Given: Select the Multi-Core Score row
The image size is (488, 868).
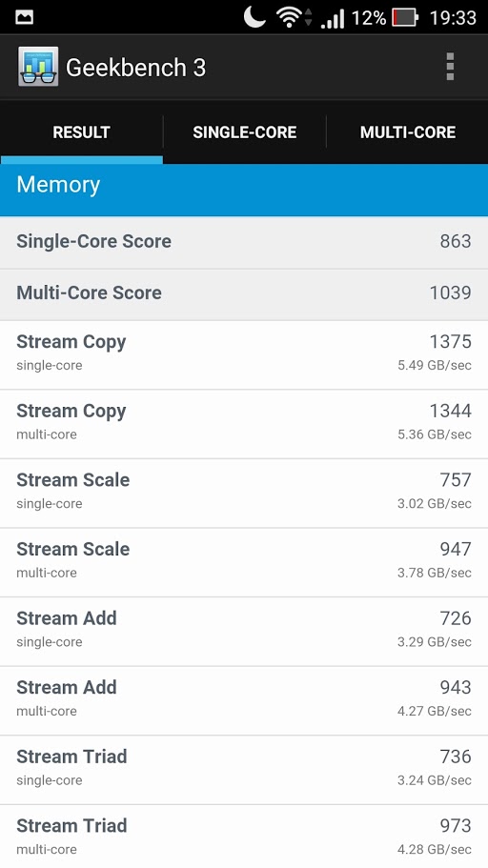Looking at the screenshot, I should click(244, 294).
